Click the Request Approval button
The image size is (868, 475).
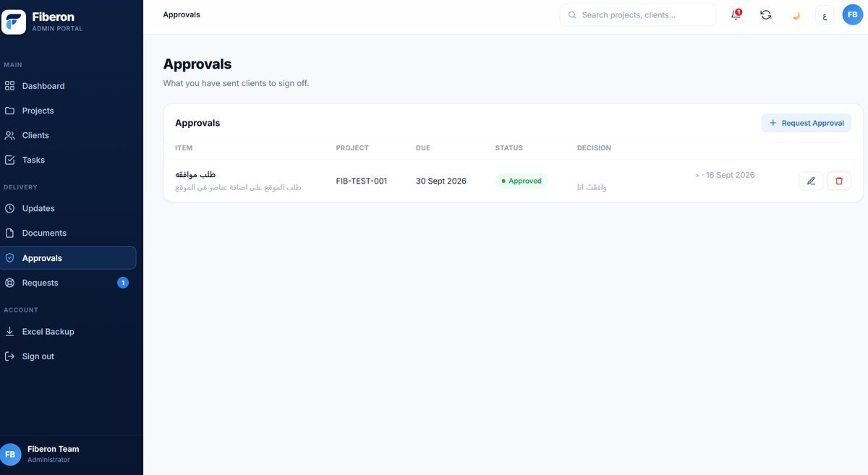tap(807, 123)
